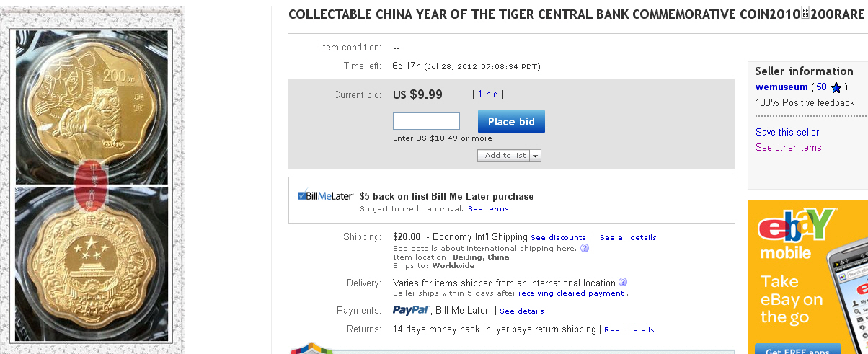Image resolution: width=868 pixels, height=354 pixels.
Task: Open seller wemuseum's profile link
Action: [x=781, y=87]
